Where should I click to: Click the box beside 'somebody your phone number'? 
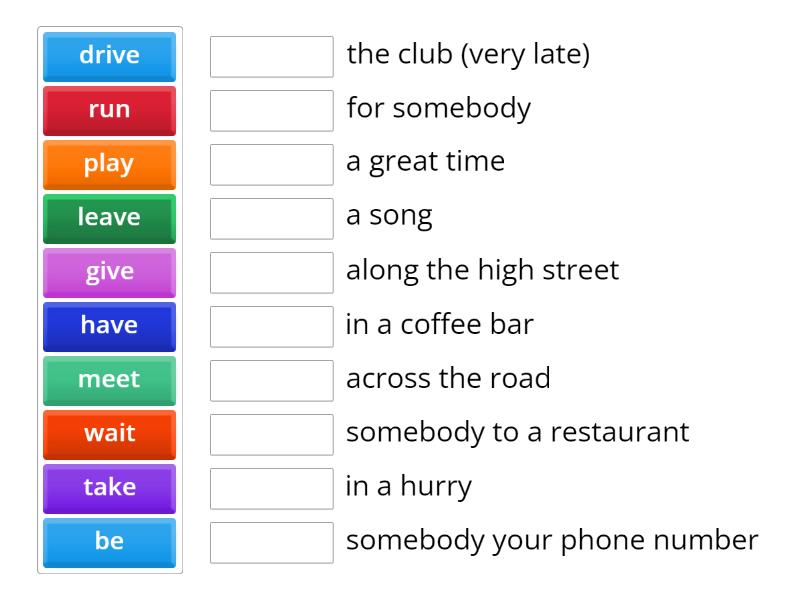pyautogui.click(x=271, y=543)
